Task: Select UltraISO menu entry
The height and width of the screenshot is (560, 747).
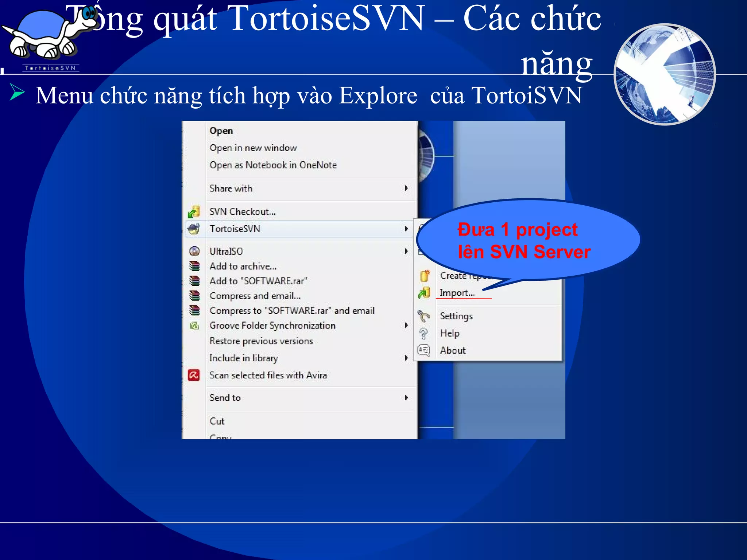Action: coord(226,252)
